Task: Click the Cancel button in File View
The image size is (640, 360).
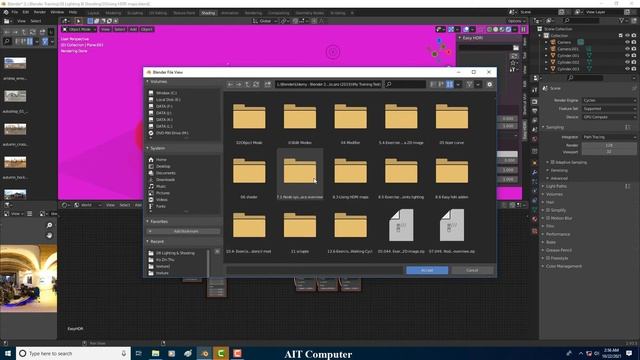Action: coord(472,270)
